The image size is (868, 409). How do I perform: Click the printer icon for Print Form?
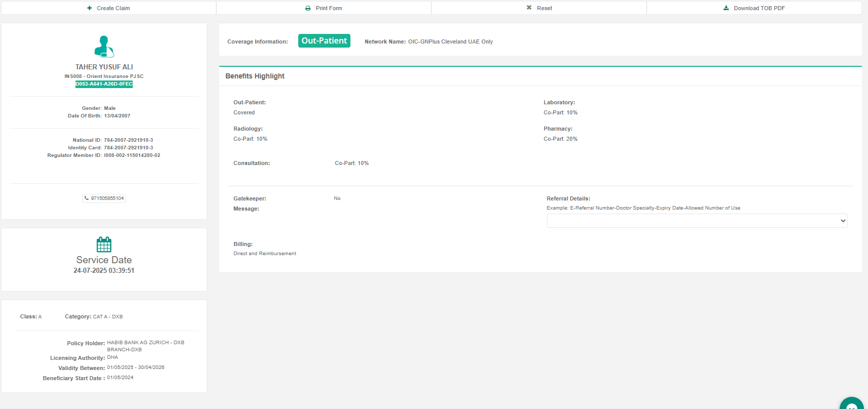click(x=308, y=8)
